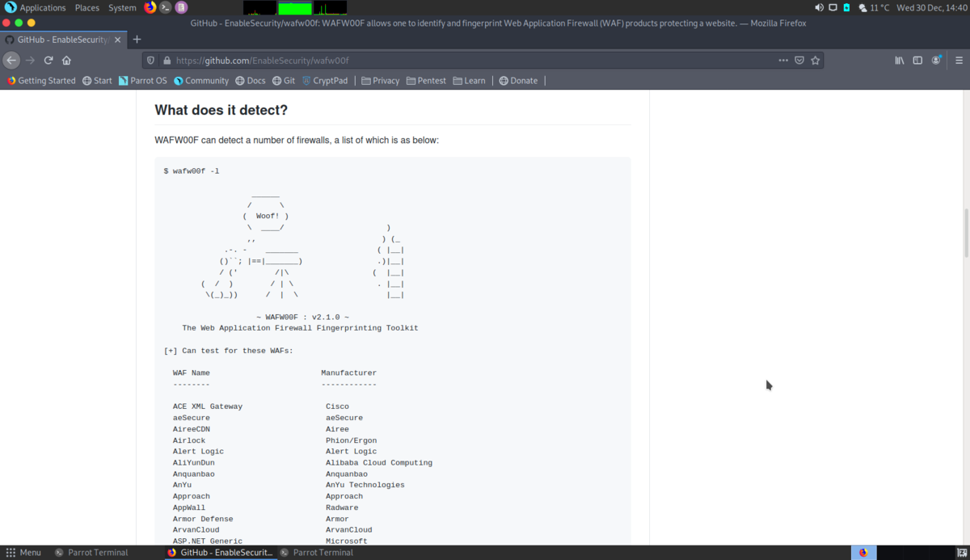Open the Donate bookmark
The image size is (970, 560).
point(519,81)
